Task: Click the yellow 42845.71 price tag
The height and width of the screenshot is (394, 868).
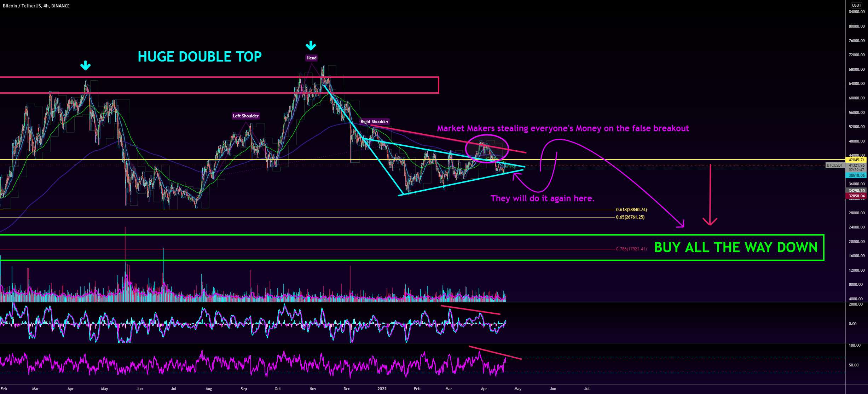Action: 856,160
